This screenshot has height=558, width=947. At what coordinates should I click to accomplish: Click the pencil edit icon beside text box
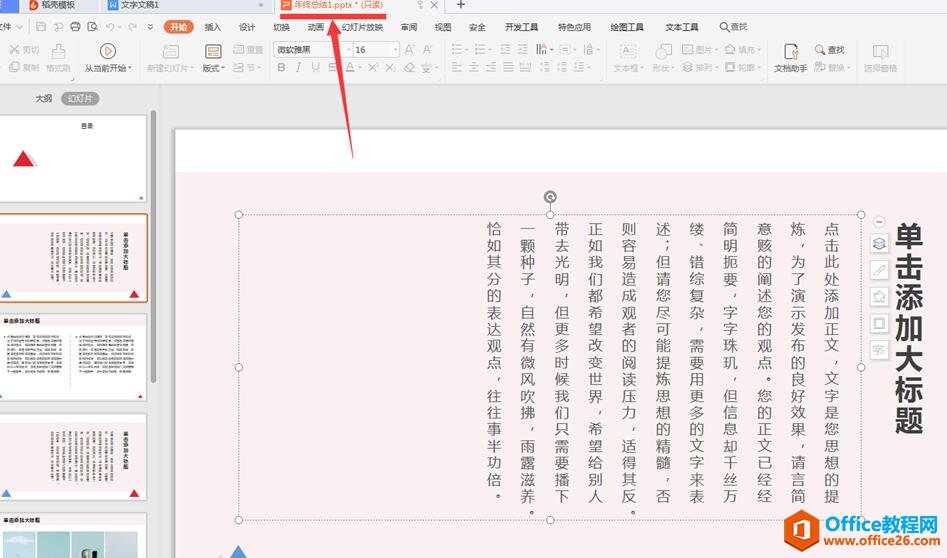tap(879, 270)
